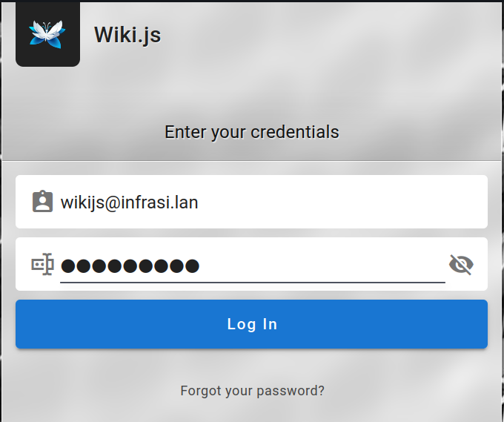Open the Forgot your password link
This screenshot has height=422, width=504.
(x=252, y=391)
